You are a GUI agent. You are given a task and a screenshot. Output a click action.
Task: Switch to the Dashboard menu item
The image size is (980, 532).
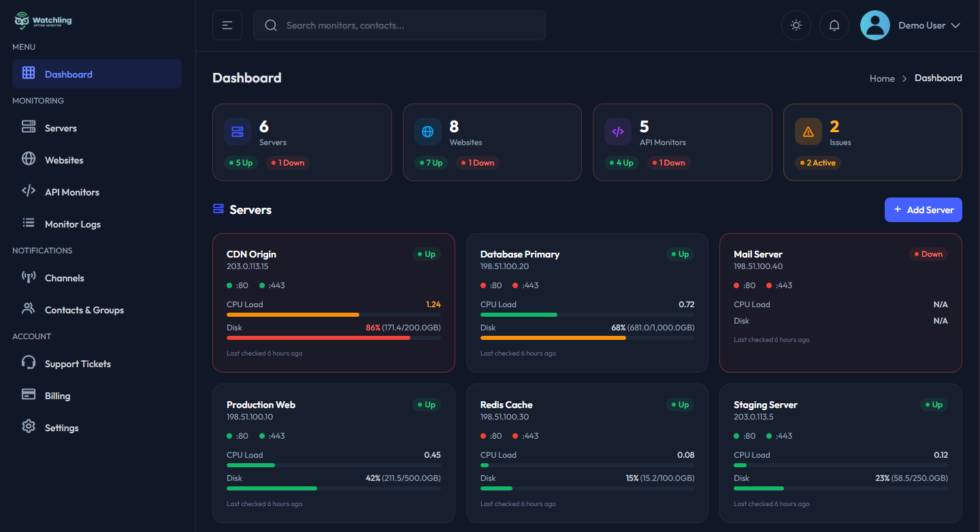68,74
